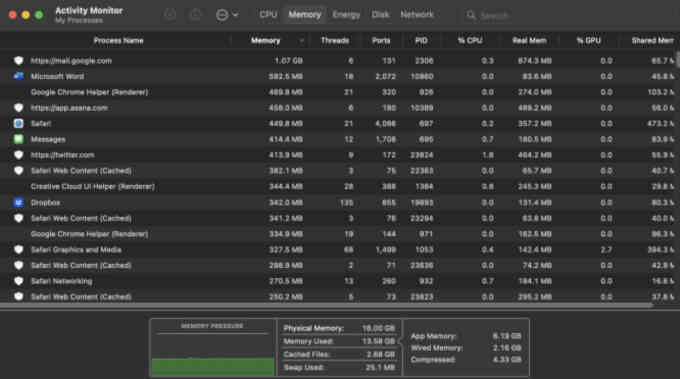This screenshot has height=379, width=680.
Task: Click shield icon beside Safari Graphics and Media
Action: pyautogui.click(x=18, y=250)
